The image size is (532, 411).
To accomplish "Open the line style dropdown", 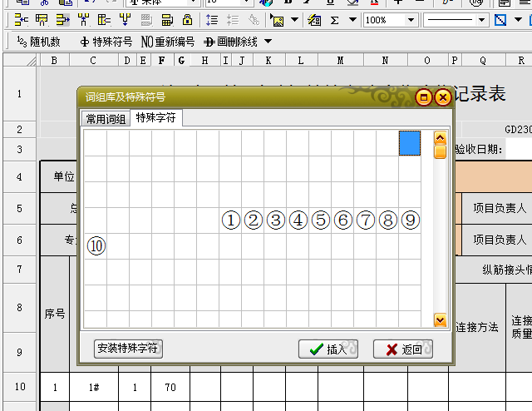I will [x=480, y=19].
